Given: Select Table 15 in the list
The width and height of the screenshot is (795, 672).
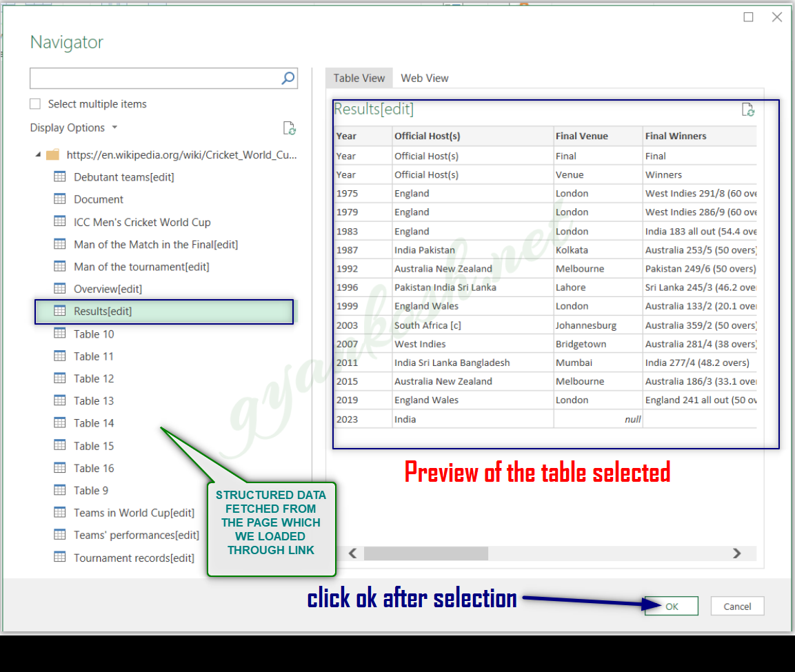Looking at the screenshot, I should point(94,446).
